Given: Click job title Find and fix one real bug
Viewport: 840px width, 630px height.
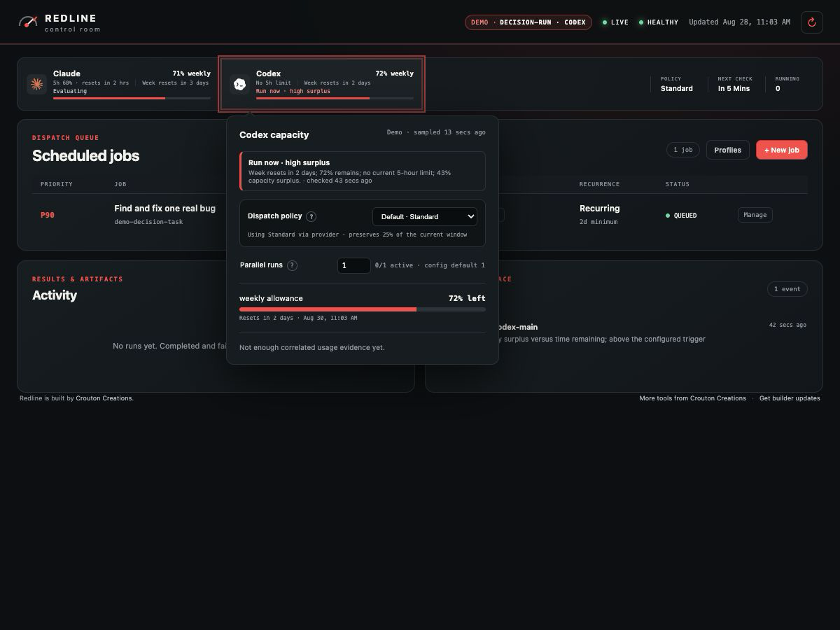Looking at the screenshot, I should [x=165, y=209].
